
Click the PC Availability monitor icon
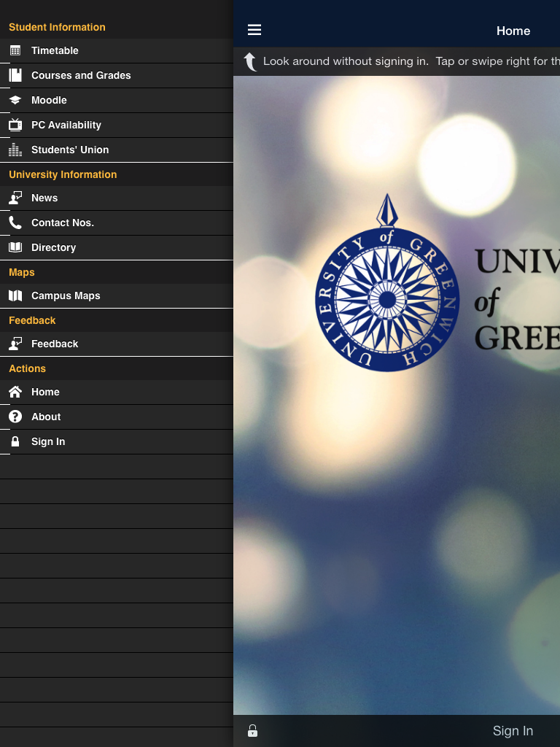tap(15, 125)
